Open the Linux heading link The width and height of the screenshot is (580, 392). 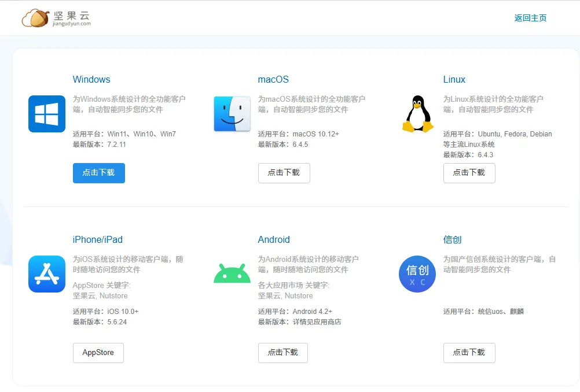pyautogui.click(x=454, y=79)
